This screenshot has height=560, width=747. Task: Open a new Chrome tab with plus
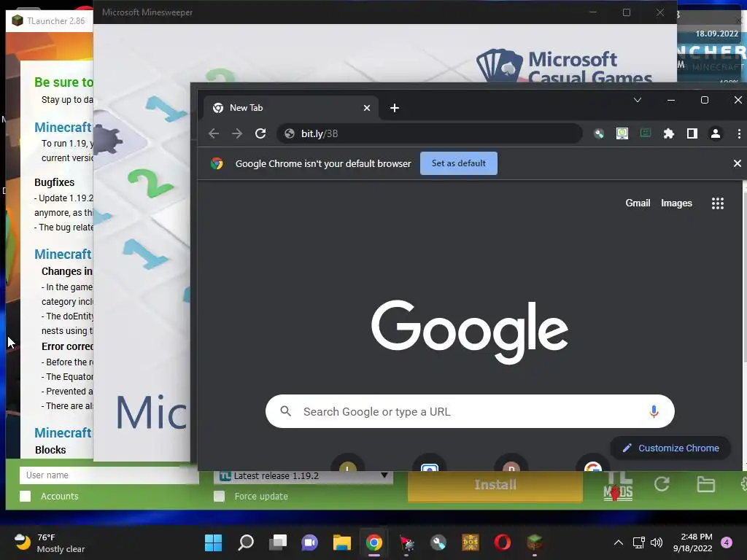click(395, 108)
